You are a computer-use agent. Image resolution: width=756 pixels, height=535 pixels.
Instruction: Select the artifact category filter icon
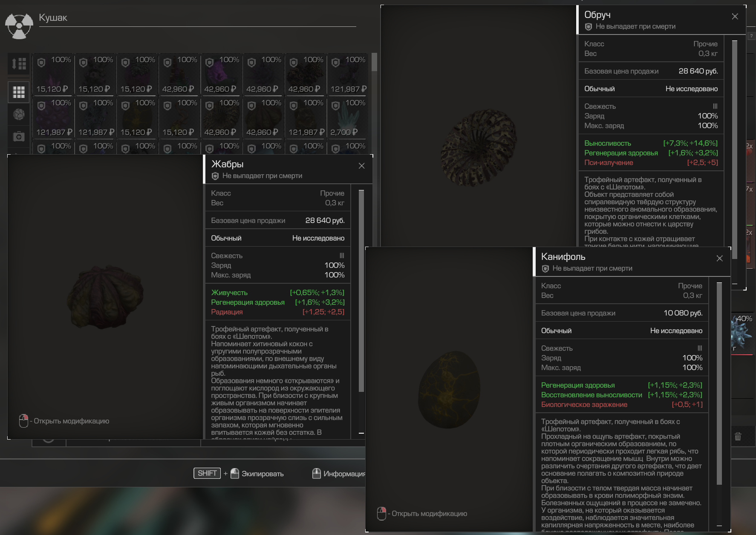(x=19, y=114)
